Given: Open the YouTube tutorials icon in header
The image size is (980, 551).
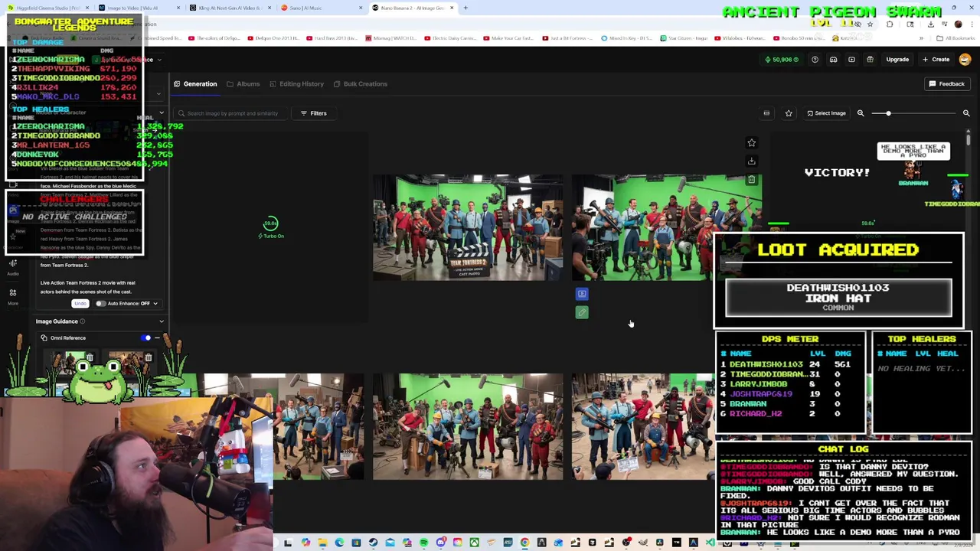Looking at the screenshot, I should (851, 60).
